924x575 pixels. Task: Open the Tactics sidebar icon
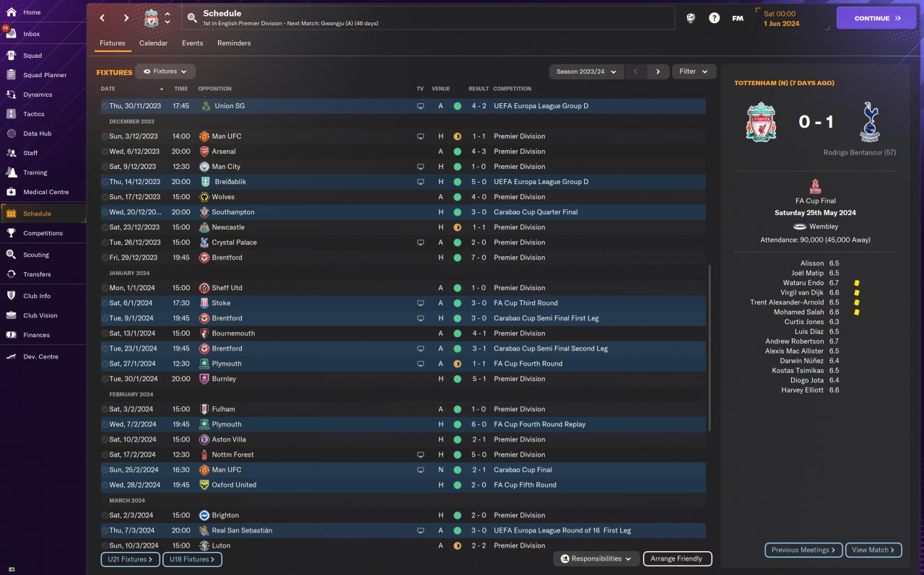11,114
